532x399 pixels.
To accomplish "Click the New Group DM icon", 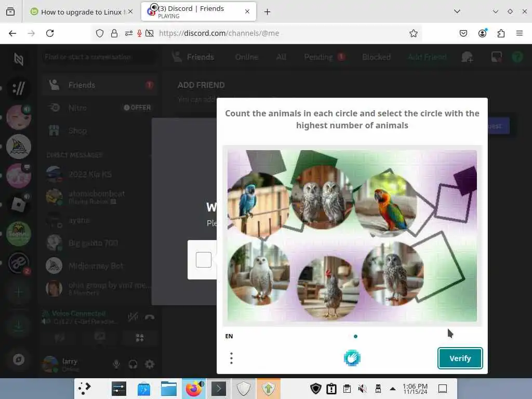I will (467, 57).
